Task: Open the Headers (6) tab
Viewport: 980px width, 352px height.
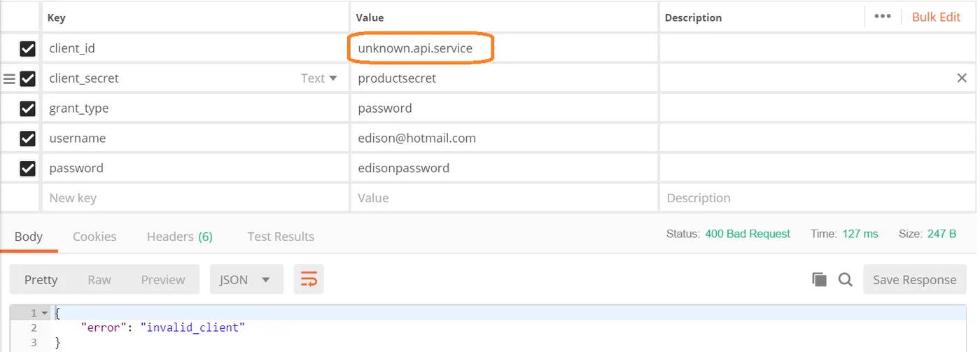Action: tap(179, 237)
